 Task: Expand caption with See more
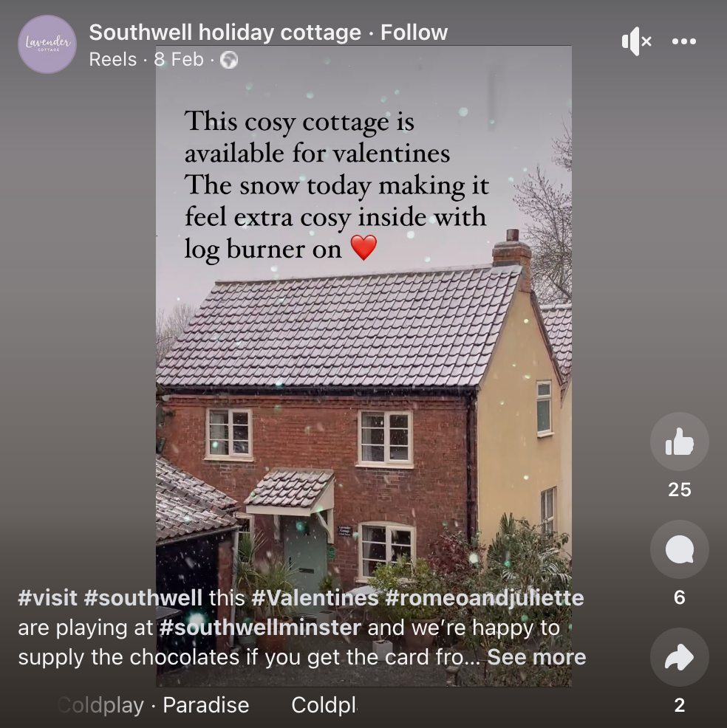[536, 657]
